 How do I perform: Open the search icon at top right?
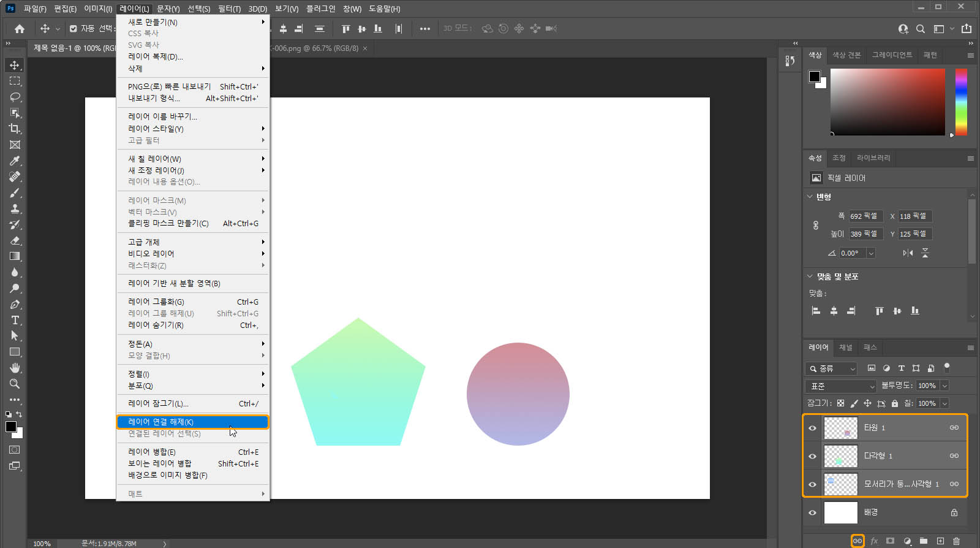coord(921,29)
